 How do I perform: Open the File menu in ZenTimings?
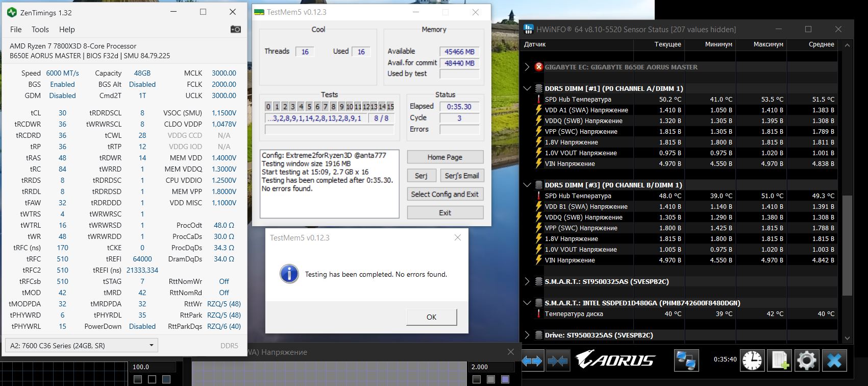16,30
